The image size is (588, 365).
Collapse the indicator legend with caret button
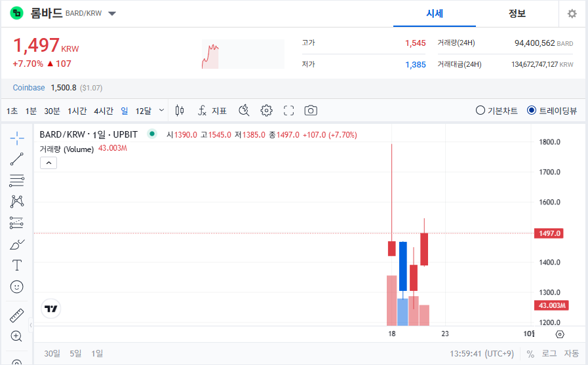(x=49, y=163)
